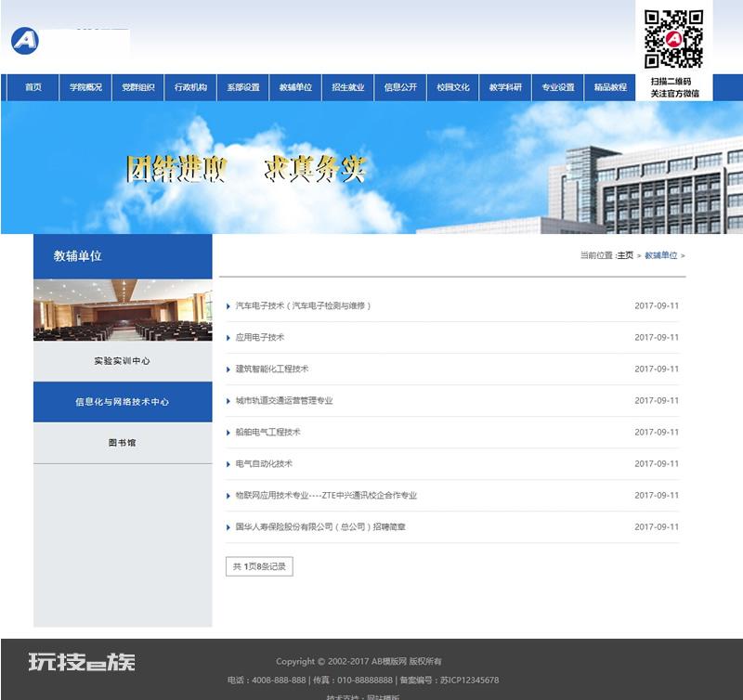Click the 玩技e族 footer logo
The width and height of the screenshot is (743, 700).
click(82, 662)
